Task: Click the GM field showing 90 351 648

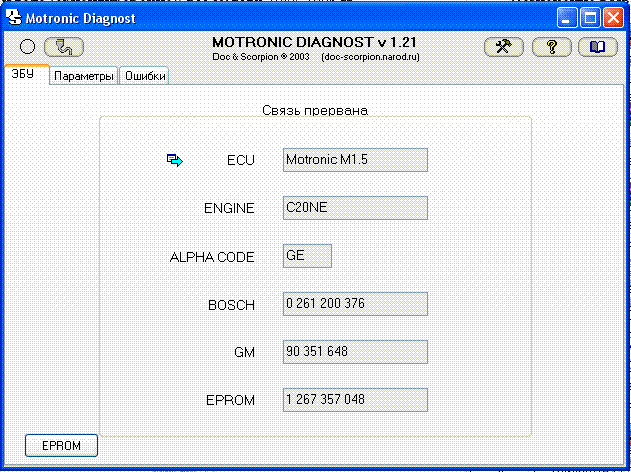Action: (355, 352)
